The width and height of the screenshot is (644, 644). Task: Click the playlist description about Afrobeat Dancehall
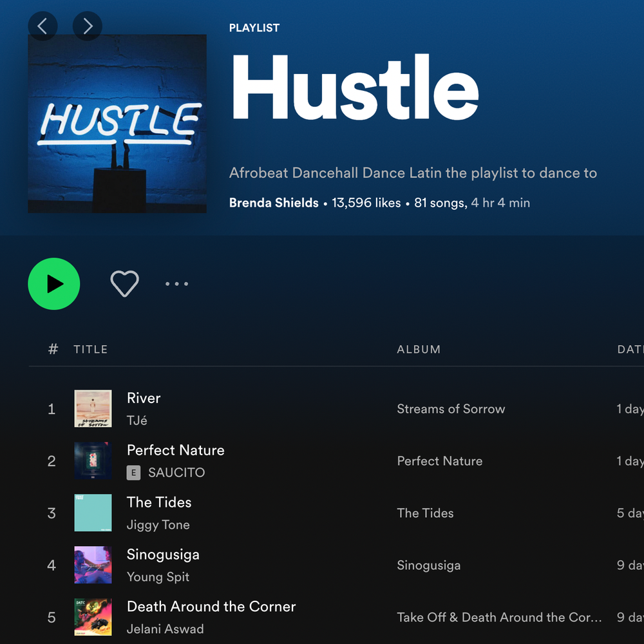click(413, 173)
